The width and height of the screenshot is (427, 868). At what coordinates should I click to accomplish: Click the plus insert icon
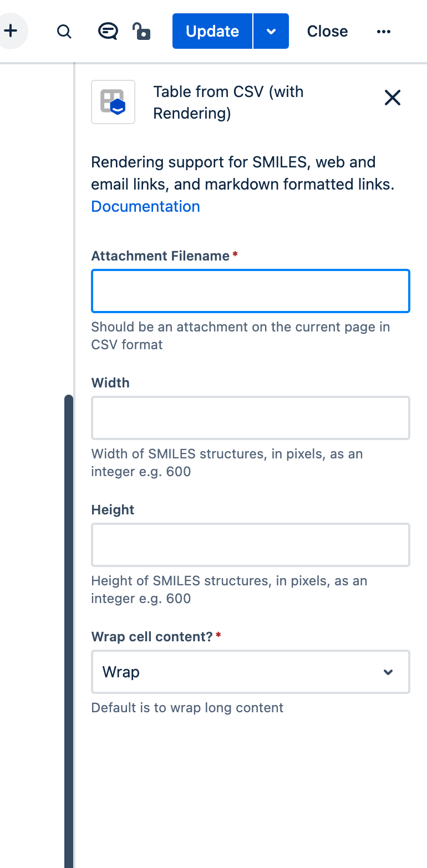coord(11,31)
